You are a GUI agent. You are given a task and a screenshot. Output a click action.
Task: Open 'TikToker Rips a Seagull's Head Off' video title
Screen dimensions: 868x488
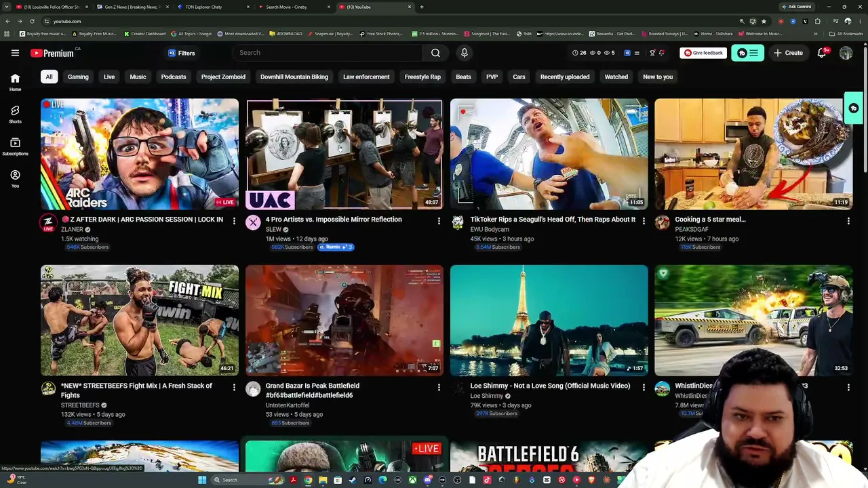[553, 220]
